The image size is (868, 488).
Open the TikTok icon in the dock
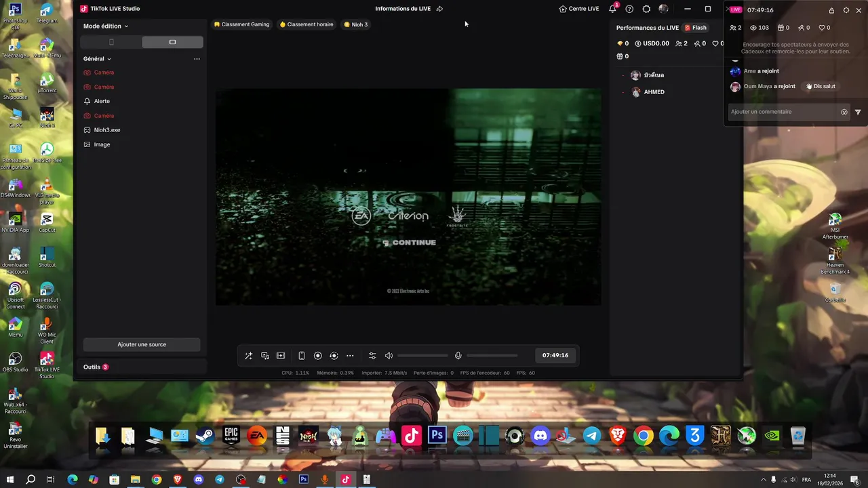point(412,436)
